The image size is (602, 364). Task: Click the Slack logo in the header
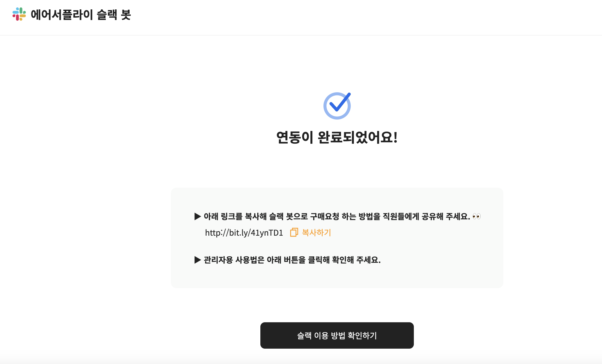19,14
